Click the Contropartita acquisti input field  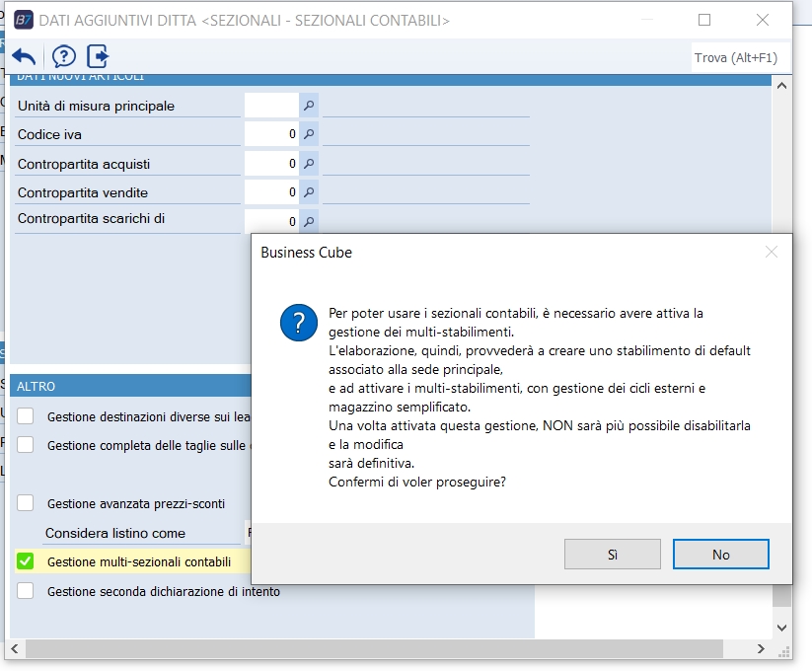tap(271, 164)
